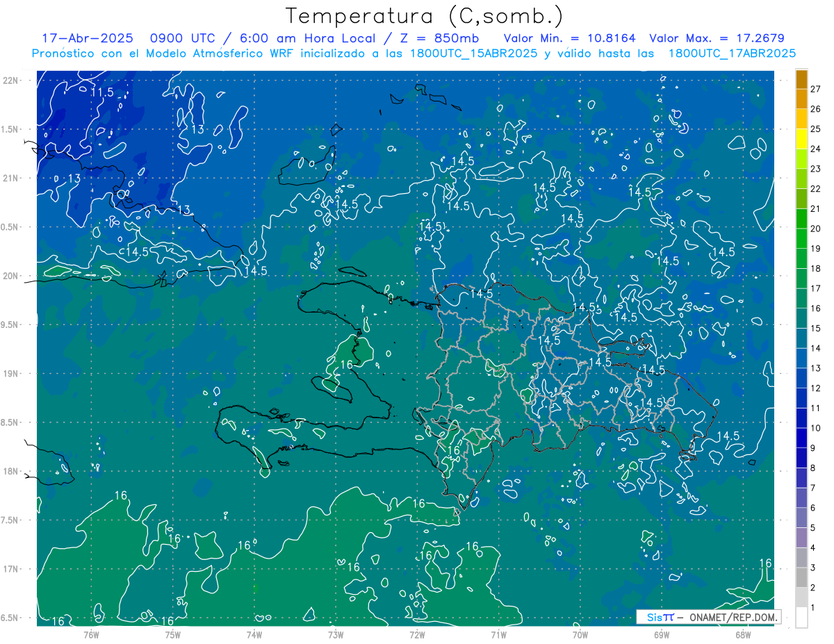Click the '17N' latitude axis label
Image resolution: width=834 pixels, height=644 pixels.
point(10,569)
